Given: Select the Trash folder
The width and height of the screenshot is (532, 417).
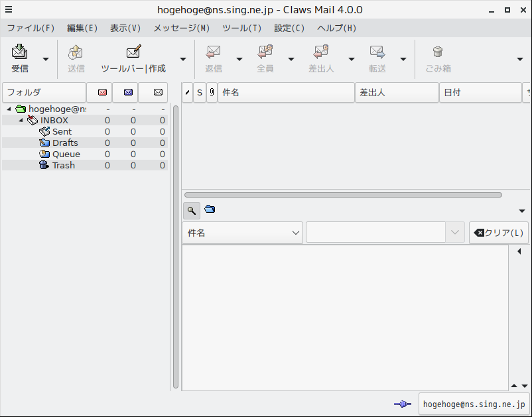Looking at the screenshot, I should point(85,165).
